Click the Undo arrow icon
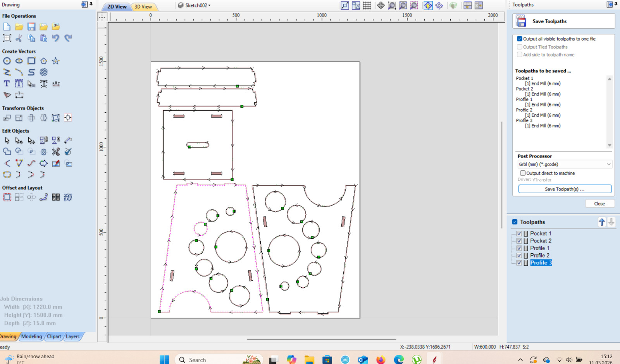 56,38
